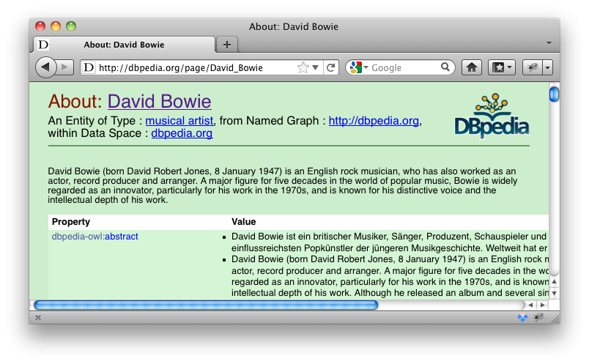Image resolution: width=589 pixels, height=364 pixels.
Task: Open the Google search engine selector
Action: pos(359,67)
